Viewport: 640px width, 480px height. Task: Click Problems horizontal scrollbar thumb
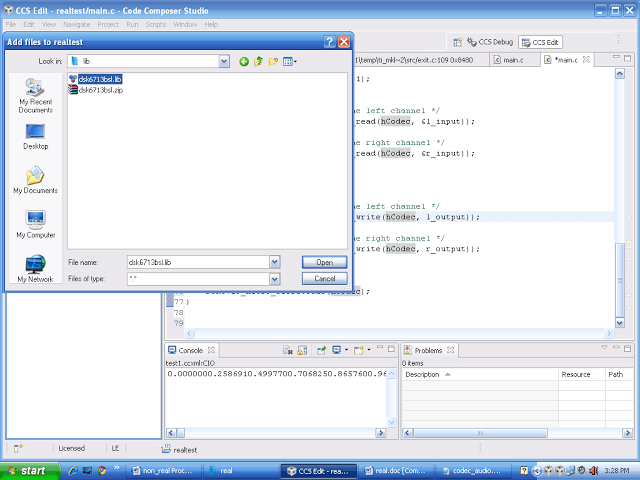click(480, 433)
